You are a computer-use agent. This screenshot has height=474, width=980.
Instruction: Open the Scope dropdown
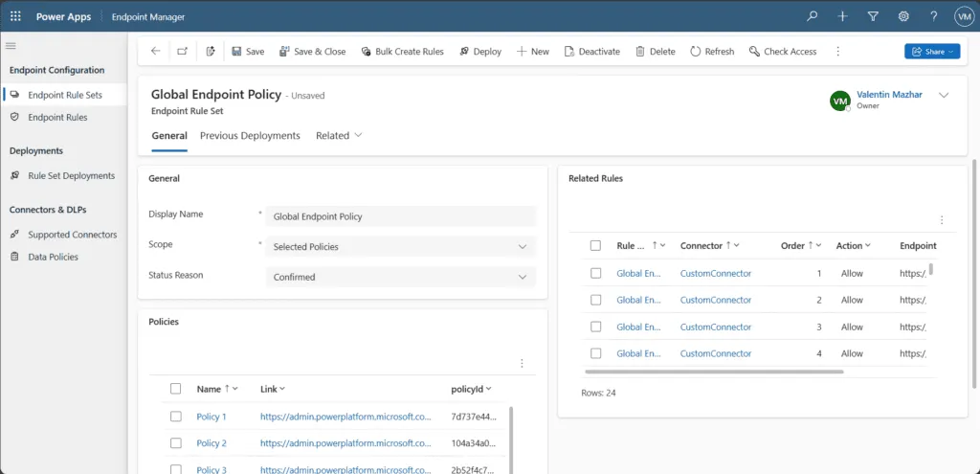click(401, 246)
